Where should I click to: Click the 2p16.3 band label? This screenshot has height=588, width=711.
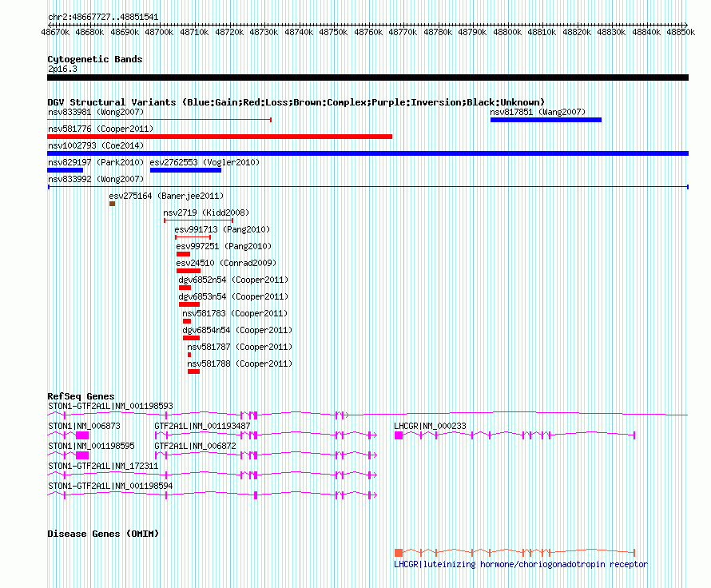[x=62, y=69]
